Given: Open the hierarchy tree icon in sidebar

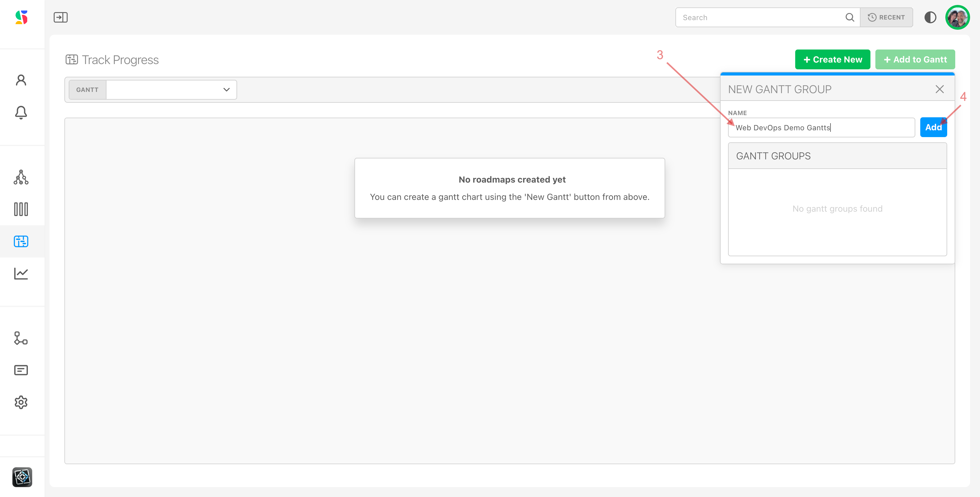Looking at the screenshot, I should pos(21,177).
